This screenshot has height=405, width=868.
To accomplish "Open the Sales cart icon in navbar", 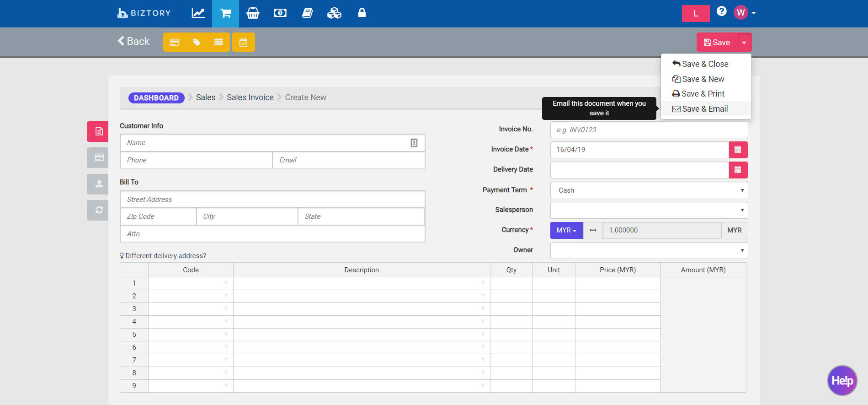I will tap(225, 13).
